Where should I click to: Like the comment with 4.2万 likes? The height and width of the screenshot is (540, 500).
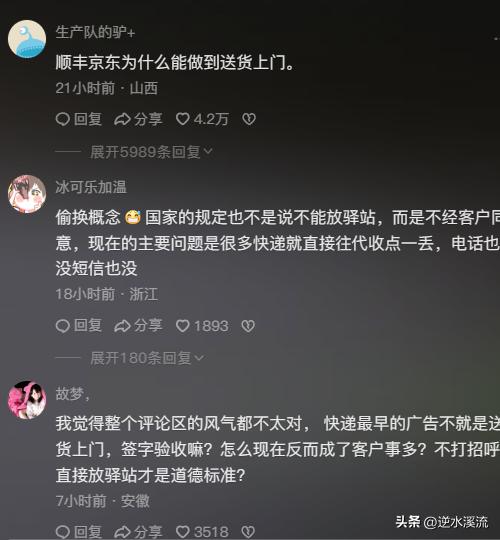pyautogui.click(x=202, y=119)
